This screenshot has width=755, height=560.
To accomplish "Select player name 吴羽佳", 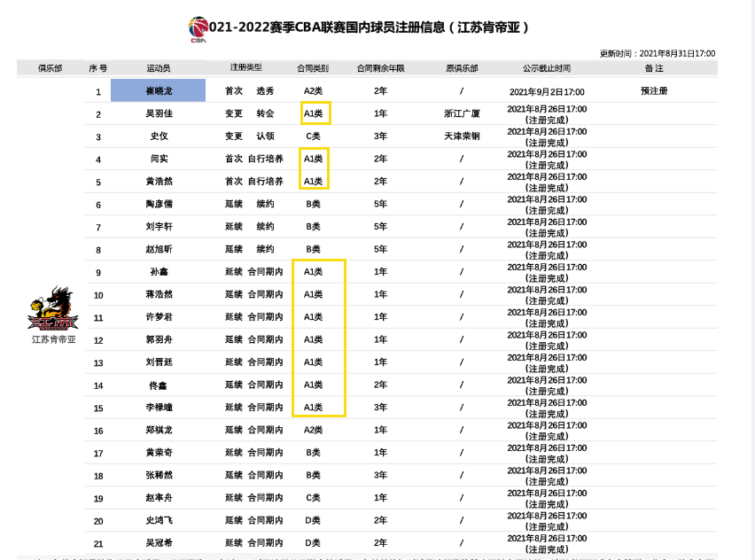I will 159,113.
